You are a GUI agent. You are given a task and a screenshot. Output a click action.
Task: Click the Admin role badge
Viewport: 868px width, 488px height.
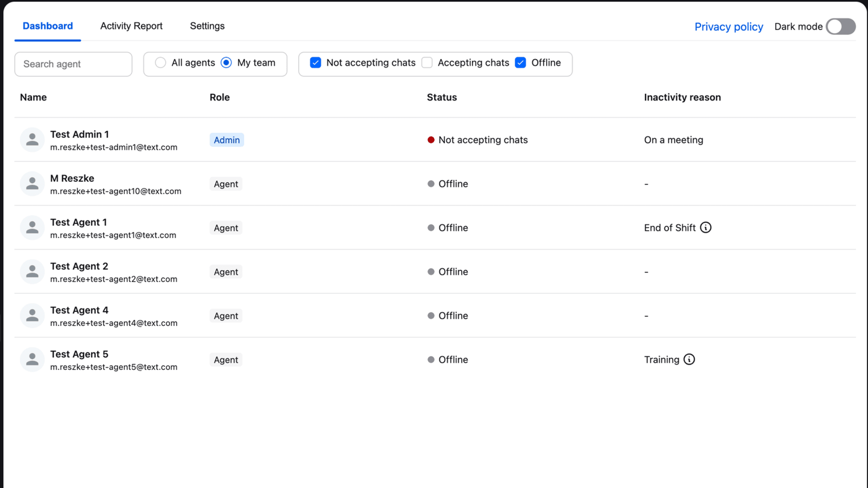[x=227, y=140]
